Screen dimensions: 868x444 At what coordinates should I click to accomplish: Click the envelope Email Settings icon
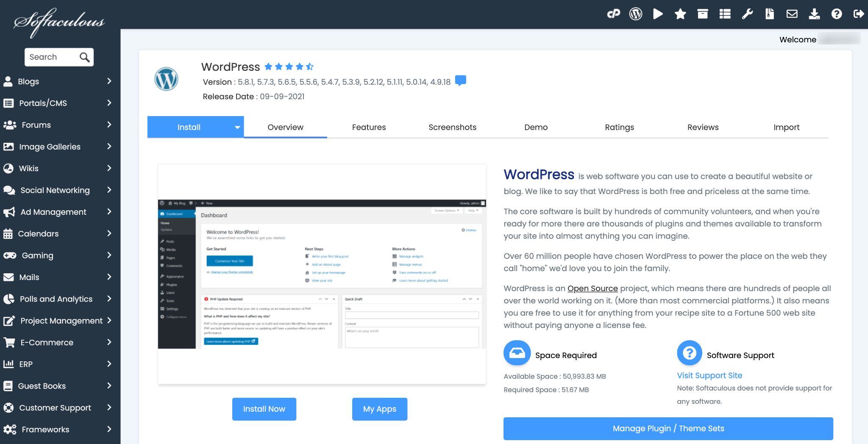[792, 14]
